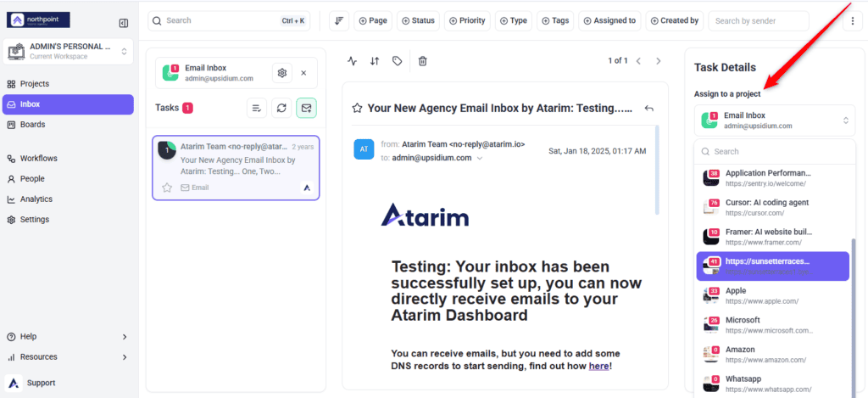
Task: Open the People page
Action: [68, 178]
